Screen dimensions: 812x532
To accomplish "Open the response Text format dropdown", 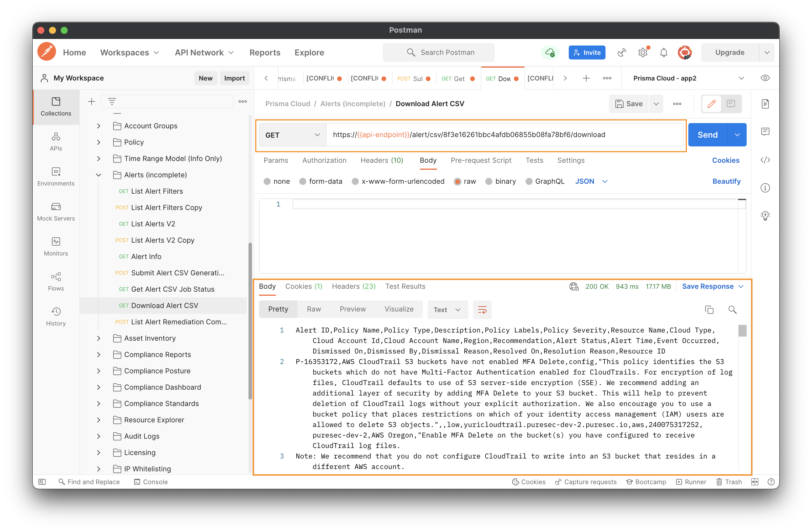I will (x=447, y=309).
